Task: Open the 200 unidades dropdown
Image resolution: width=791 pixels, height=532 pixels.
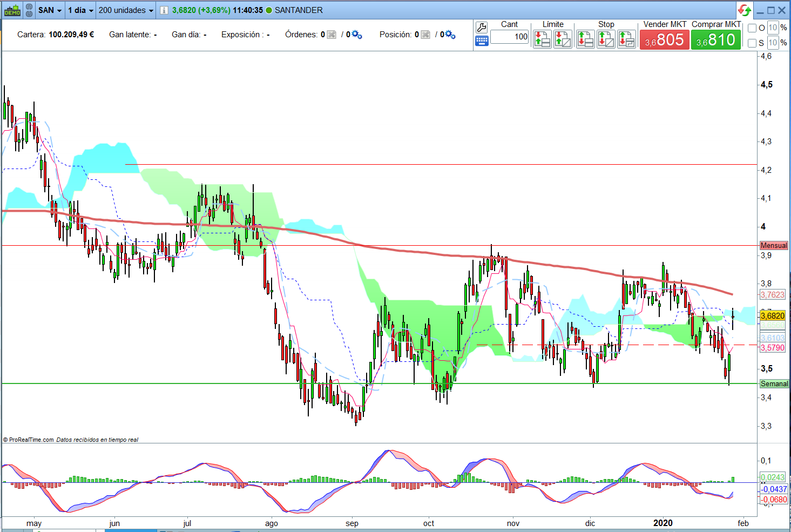Action: tap(126, 10)
